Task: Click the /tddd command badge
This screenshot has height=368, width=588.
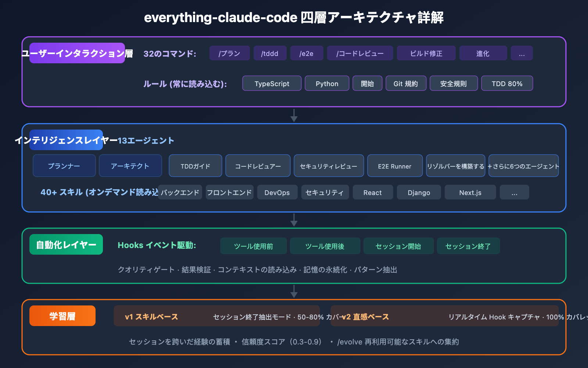Action: pos(270,53)
